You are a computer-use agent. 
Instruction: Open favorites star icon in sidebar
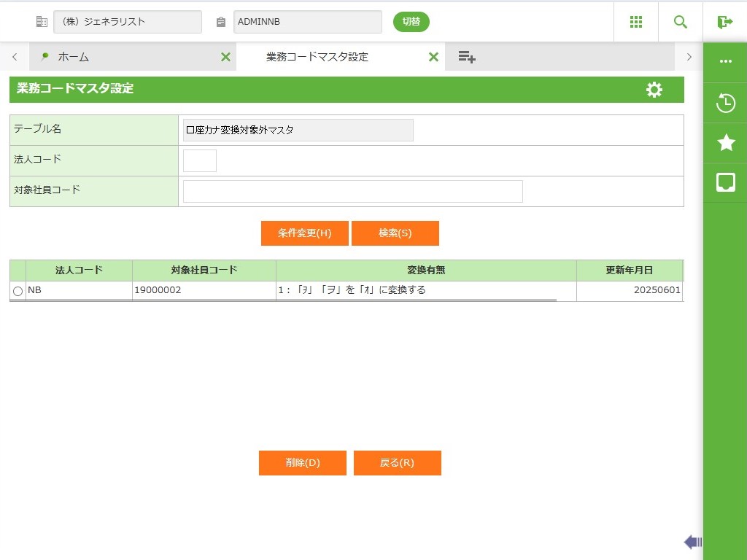click(x=726, y=143)
